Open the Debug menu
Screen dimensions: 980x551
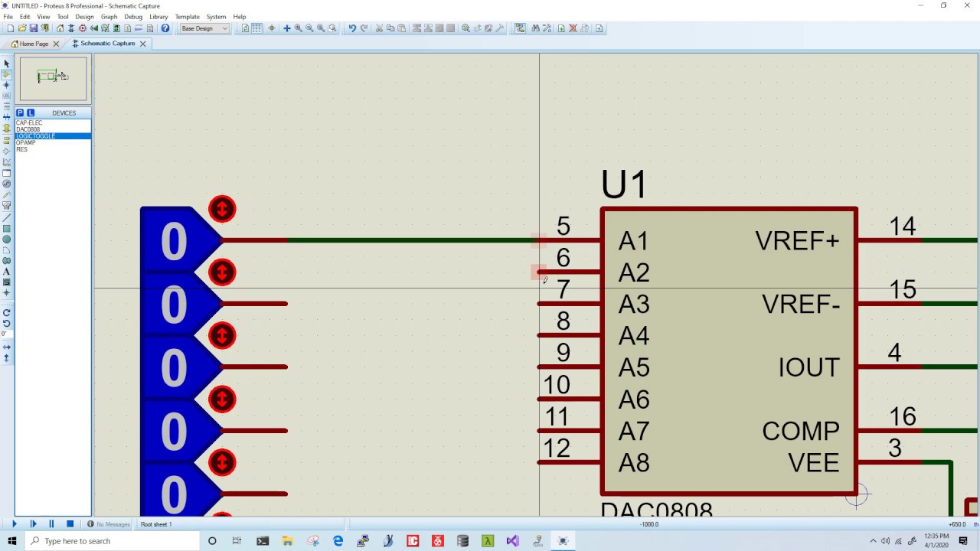pyautogui.click(x=133, y=16)
